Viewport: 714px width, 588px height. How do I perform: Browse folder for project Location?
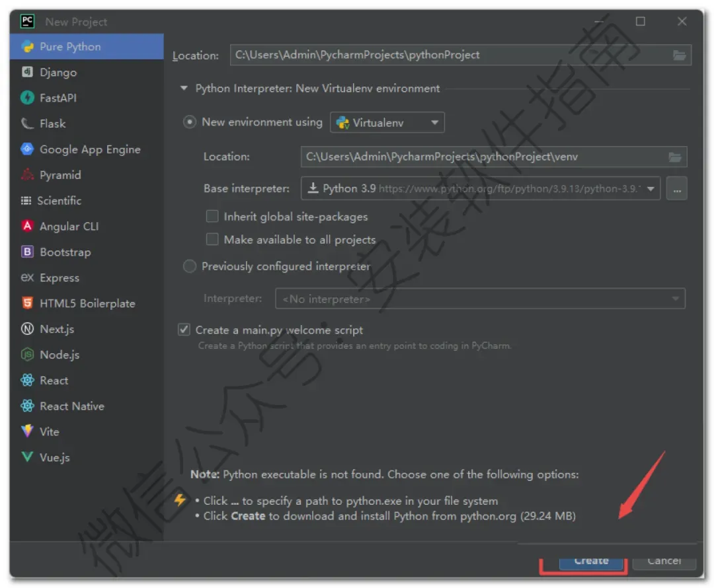680,55
